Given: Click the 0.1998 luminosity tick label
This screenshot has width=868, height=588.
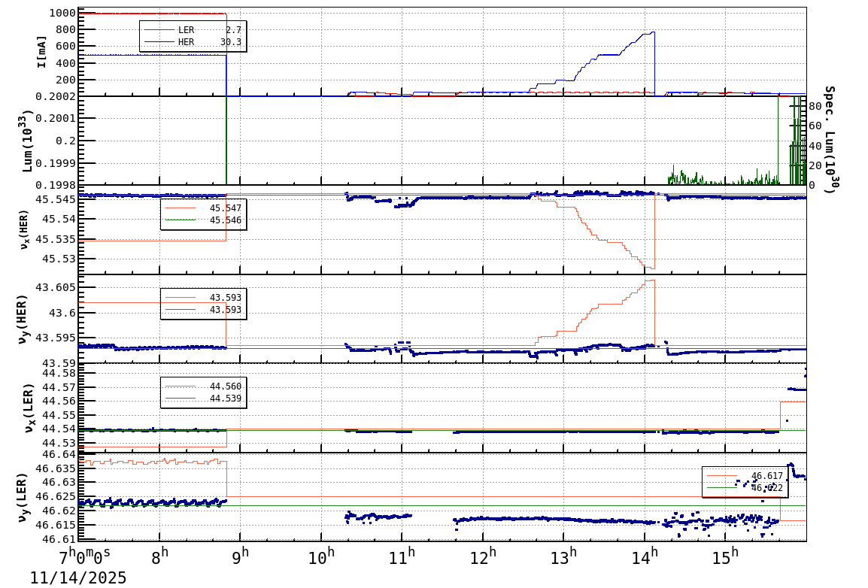Looking at the screenshot, I should (56, 185).
